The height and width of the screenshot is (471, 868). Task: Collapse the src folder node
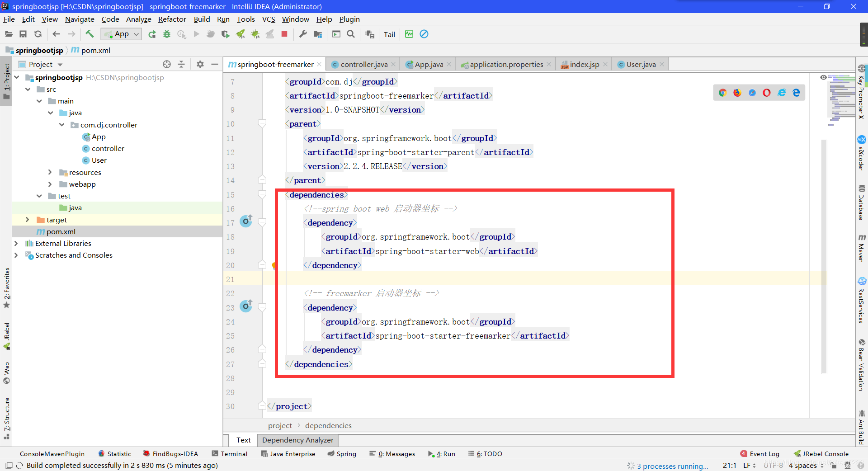pos(28,89)
